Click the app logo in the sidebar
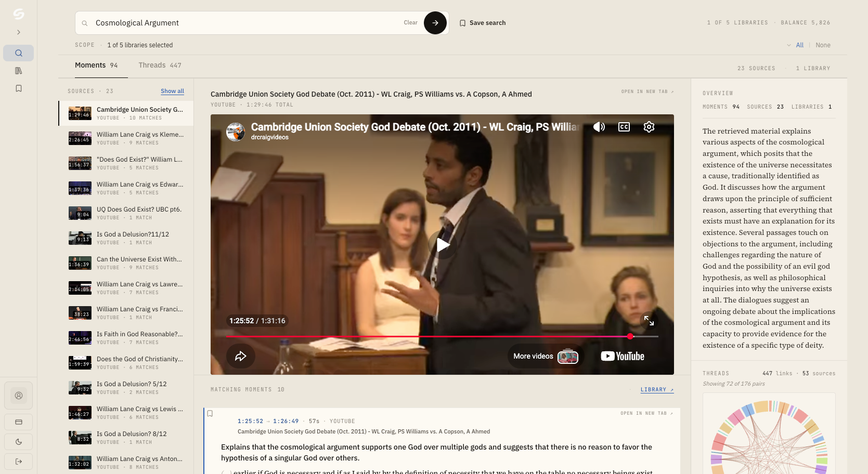Screen dimensions: 868x474 [19, 14]
